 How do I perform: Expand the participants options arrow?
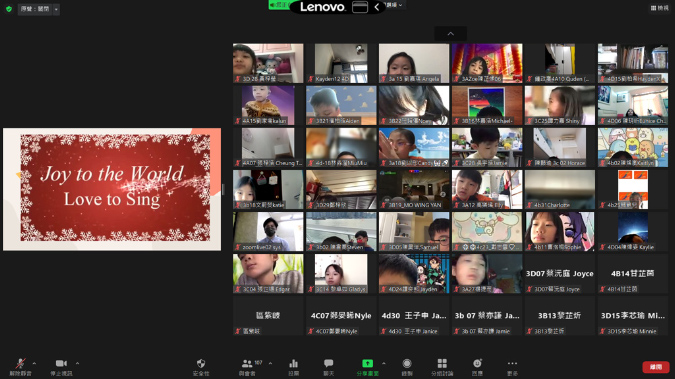[270, 363]
